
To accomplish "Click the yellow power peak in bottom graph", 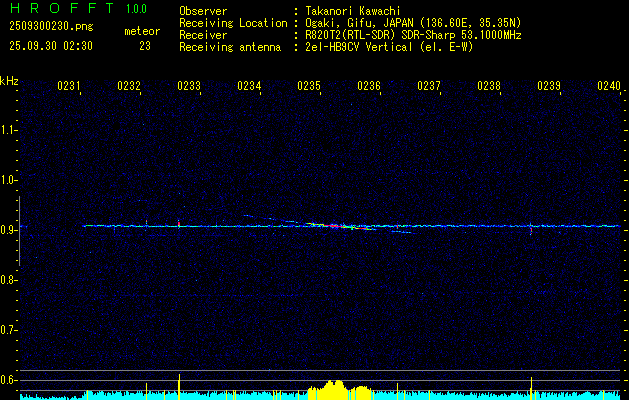I will coord(331,389).
